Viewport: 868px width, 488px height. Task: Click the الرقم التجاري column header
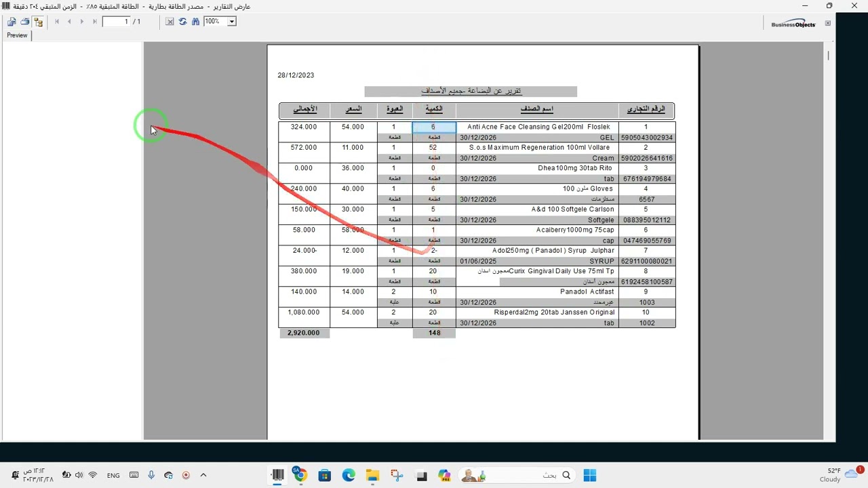(x=646, y=109)
